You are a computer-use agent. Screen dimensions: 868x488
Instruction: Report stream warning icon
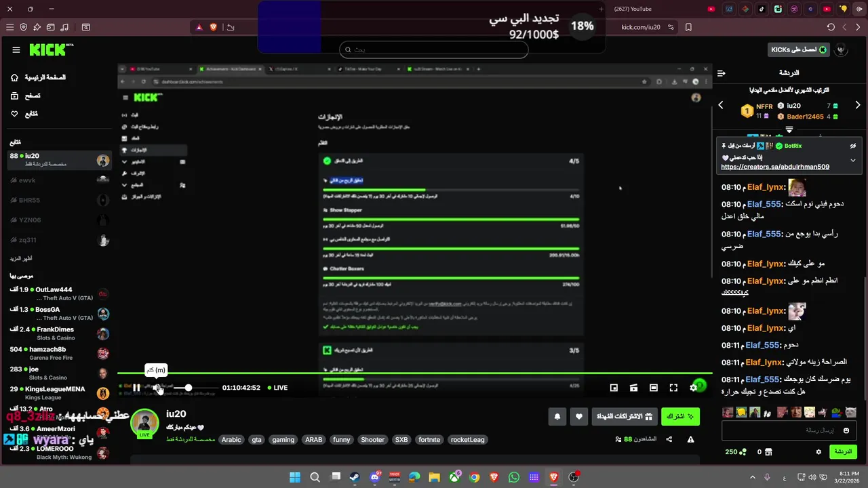pyautogui.click(x=690, y=439)
